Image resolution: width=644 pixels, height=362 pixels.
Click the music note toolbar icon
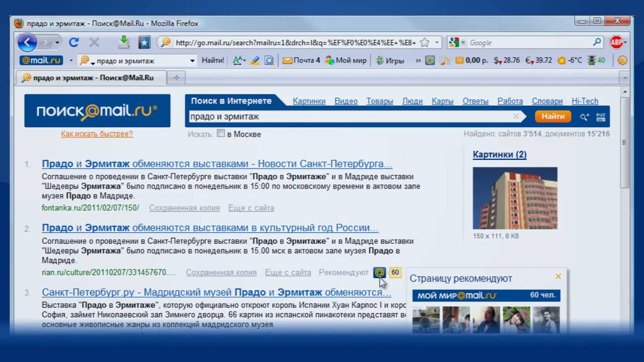(x=445, y=60)
